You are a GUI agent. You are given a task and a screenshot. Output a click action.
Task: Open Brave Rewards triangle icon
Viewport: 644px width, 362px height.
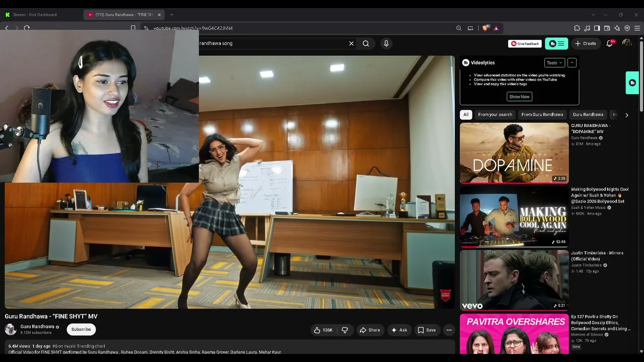click(x=496, y=28)
